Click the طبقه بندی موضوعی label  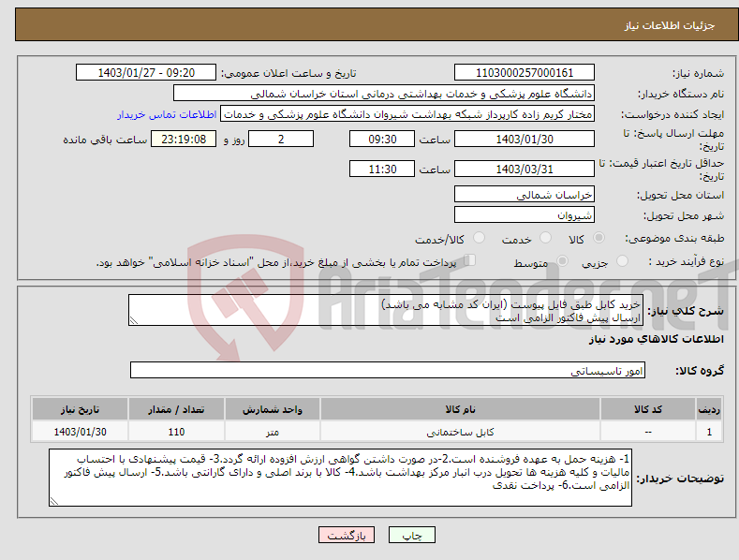tap(674, 238)
